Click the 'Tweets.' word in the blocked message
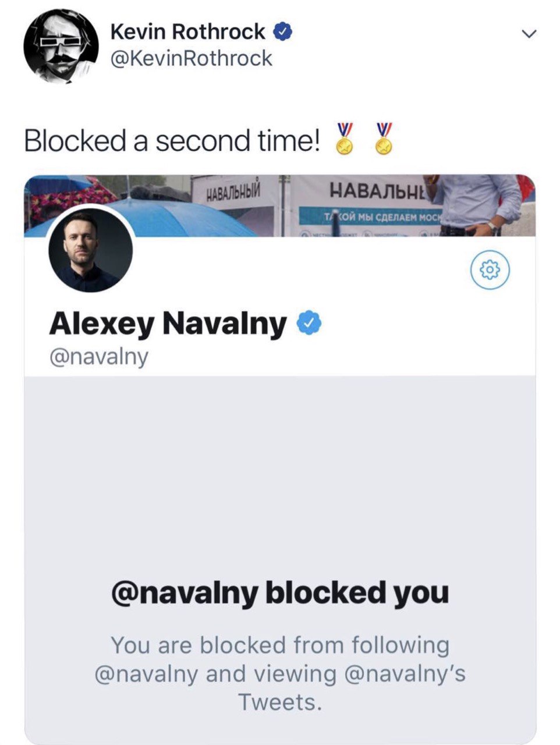This screenshot has height=745, width=560. [x=280, y=703]
